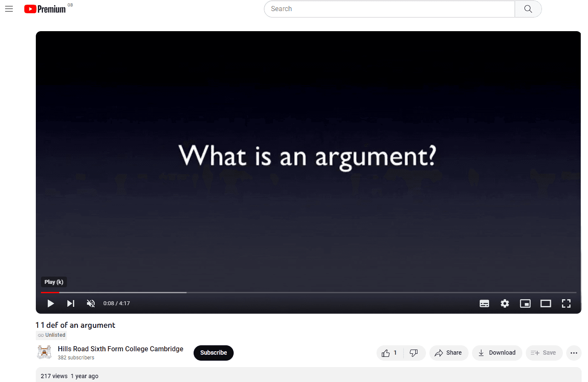588x382 pixels.
Task: Subscribe to the channel
Action: (x=214, y=353)
